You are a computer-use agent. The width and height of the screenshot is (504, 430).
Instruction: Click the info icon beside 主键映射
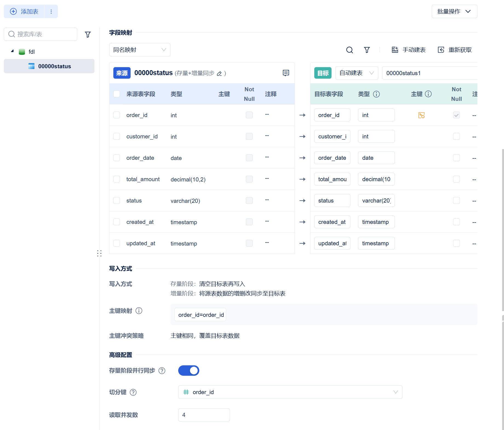click(139, 311)
